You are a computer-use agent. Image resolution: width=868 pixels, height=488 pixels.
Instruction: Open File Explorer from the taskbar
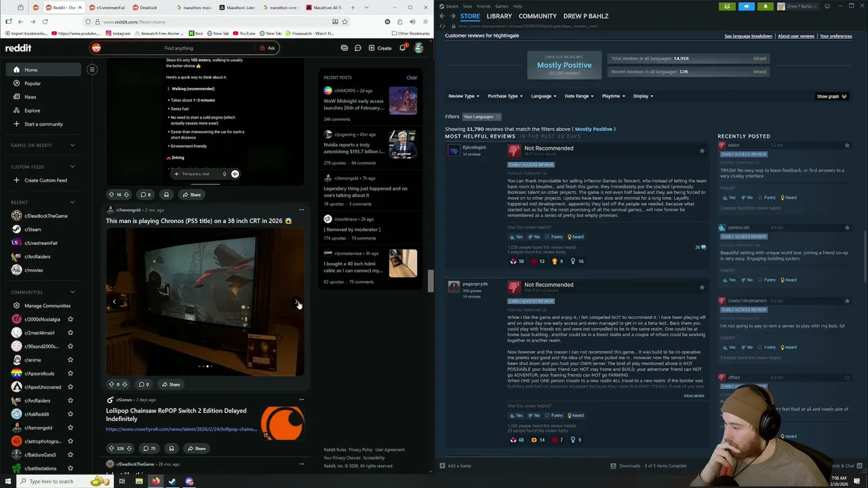pyautogui.click(x=139, y=481)
